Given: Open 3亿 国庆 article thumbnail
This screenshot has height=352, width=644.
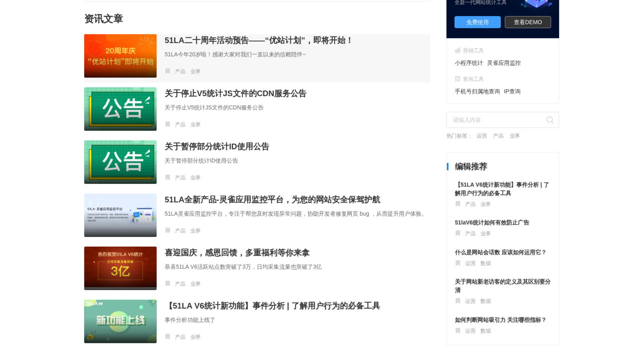Looking at the screenshot, I should click(120, 268).
